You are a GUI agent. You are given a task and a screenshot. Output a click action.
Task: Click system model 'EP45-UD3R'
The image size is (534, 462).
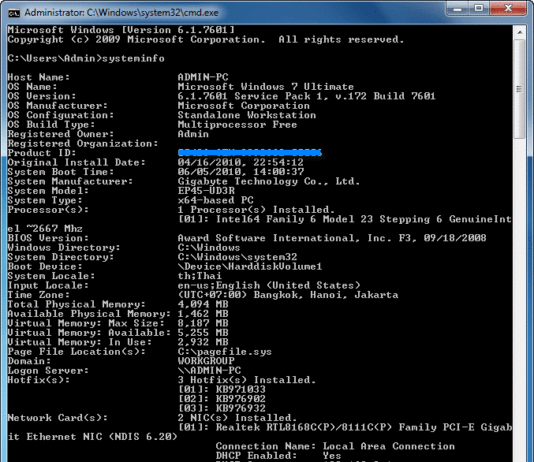point(206,191)
